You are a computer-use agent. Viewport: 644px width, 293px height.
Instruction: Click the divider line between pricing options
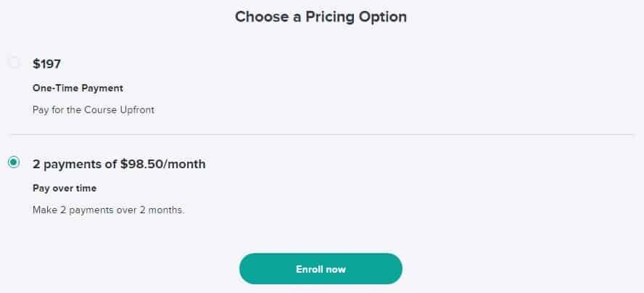point(321,134)
